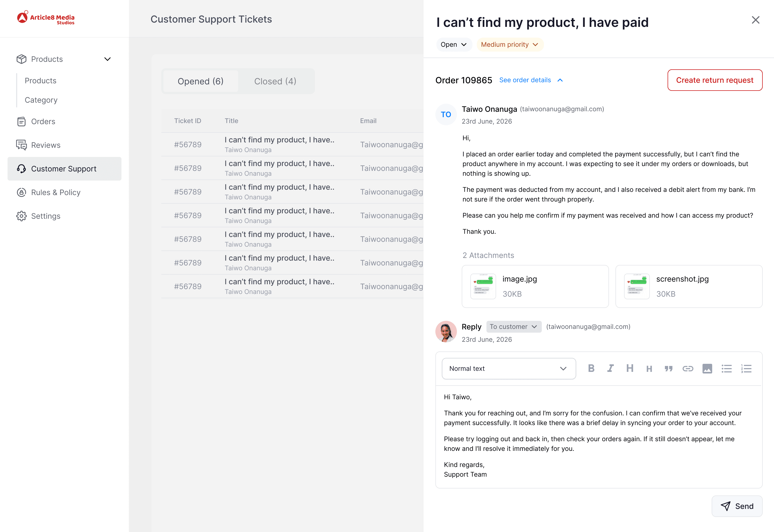Open the screenshot.jpg attachment thumbnail

coord(636,286)
